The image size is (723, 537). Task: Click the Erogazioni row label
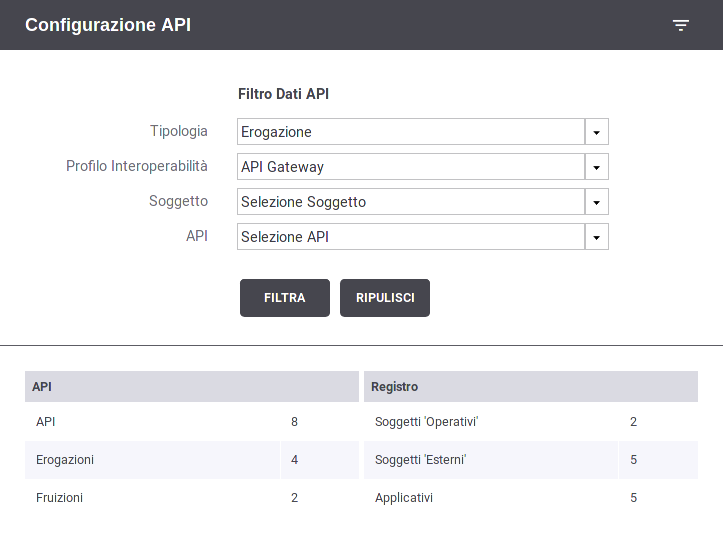(65, 460)
